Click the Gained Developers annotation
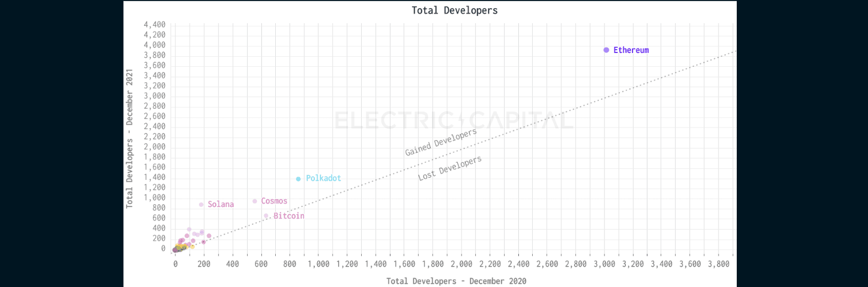Image resolution: width=868 pixels, height=287 pixels. tap(441, 142)
